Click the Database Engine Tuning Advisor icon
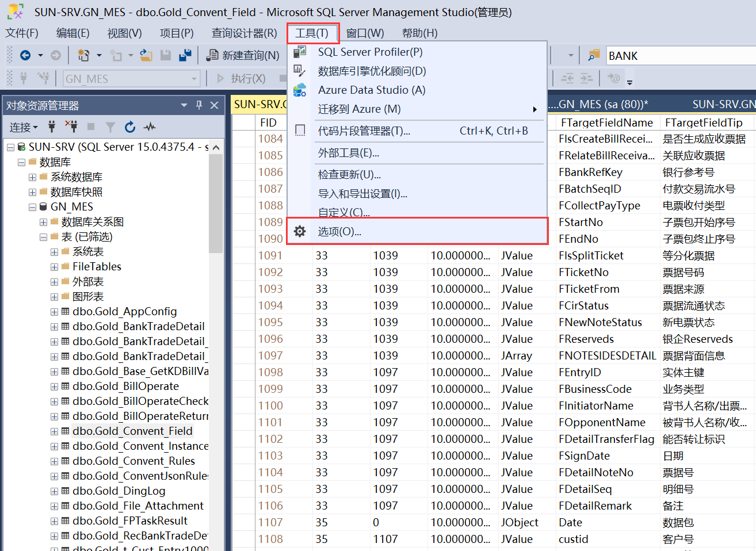Image resolution: width=756 pixels, height=551 pixels. tap(300, 71)
